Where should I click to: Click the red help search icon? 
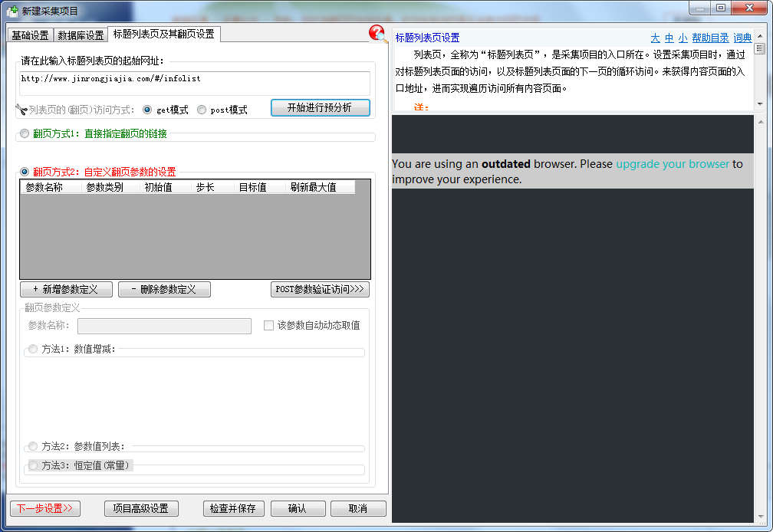click(377, 34)
